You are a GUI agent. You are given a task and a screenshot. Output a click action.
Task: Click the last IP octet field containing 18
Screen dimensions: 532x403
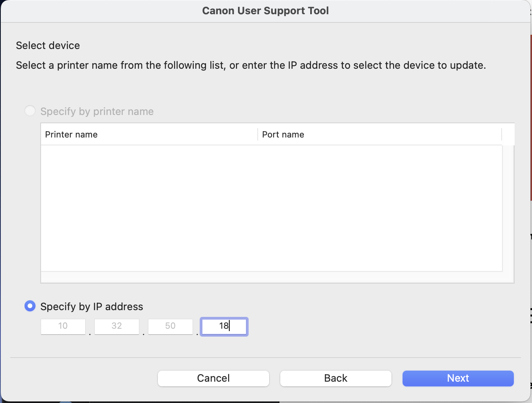pos(224,326)
